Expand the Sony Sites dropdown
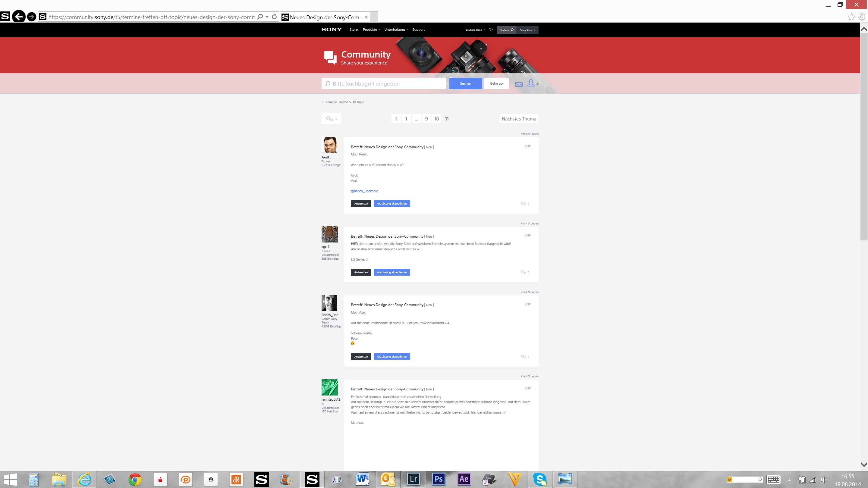 [x=527, y=30]
